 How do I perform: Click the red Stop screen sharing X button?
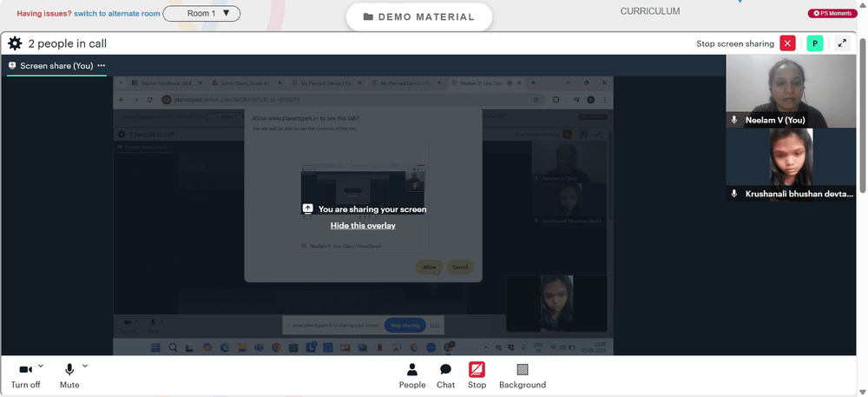tap(787, 43)
